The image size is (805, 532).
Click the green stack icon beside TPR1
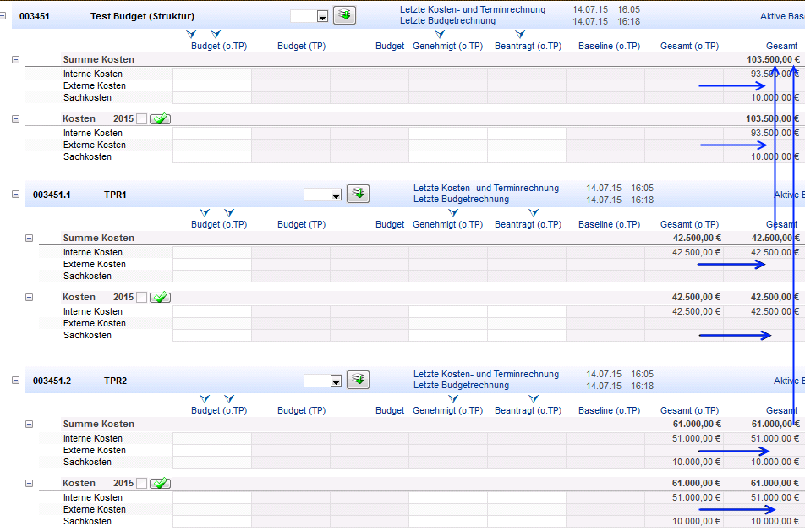point(358,194)
